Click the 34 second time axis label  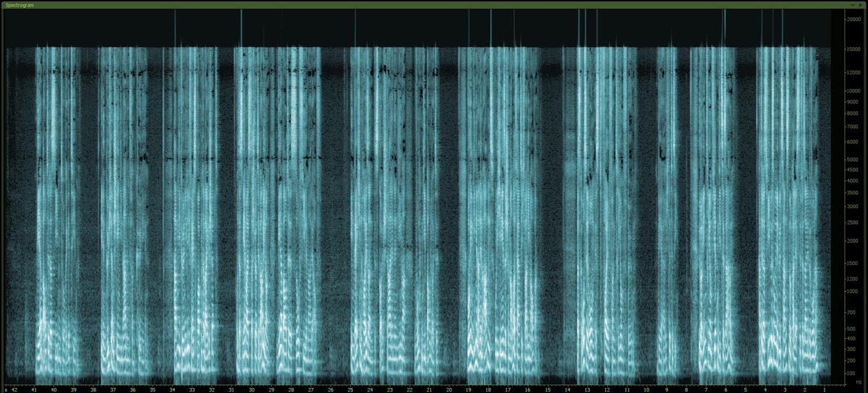pos(172,389)
